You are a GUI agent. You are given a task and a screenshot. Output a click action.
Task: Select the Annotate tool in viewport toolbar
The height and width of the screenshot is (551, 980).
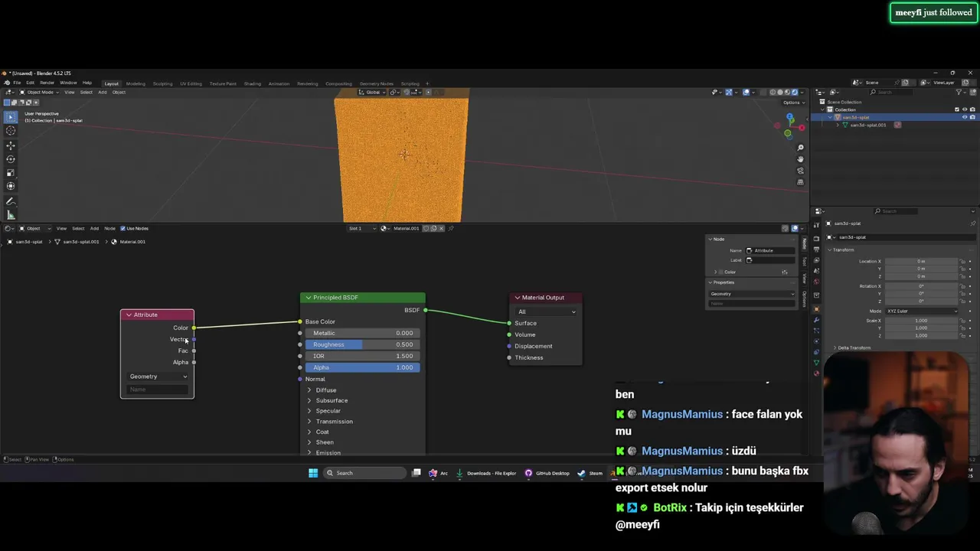(11, 201)
